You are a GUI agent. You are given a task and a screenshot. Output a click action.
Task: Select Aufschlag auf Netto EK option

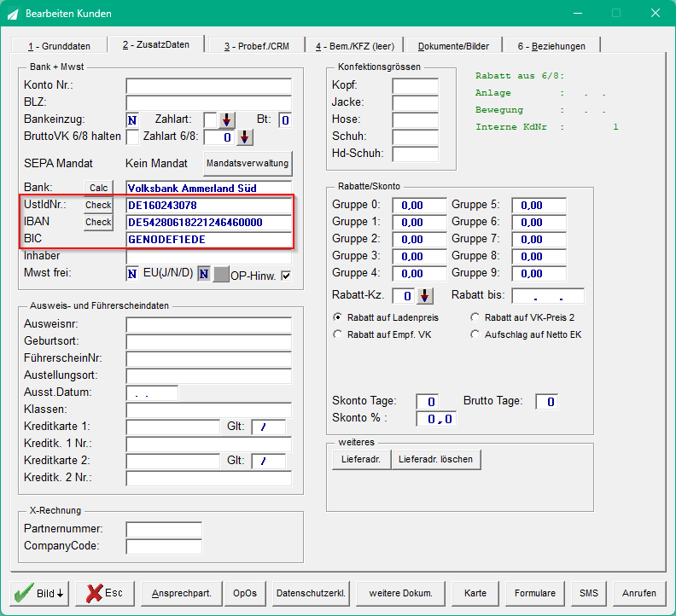click(x=475, y=334)
